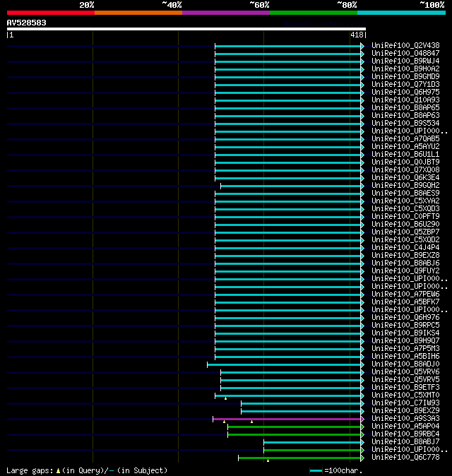Click the yellow gap marker under Q6C778 bar
452x476 pixels.
(268, 460)
